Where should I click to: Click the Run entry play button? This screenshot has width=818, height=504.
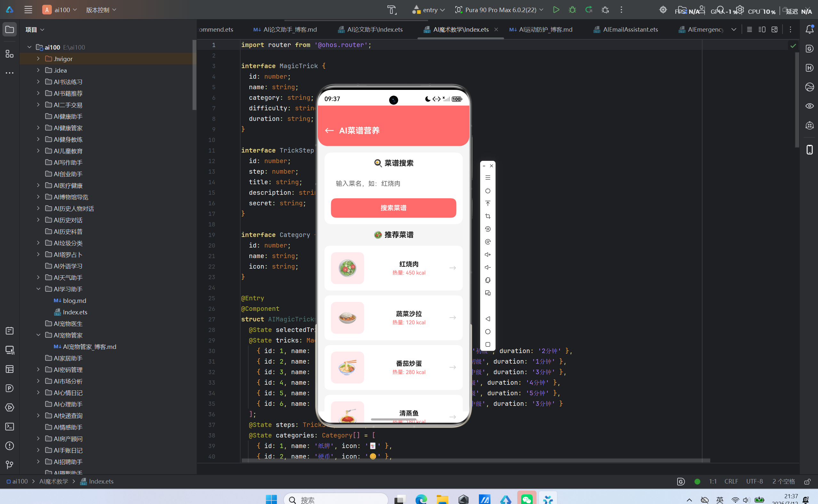pyautogui.click(x=556, y=10)
